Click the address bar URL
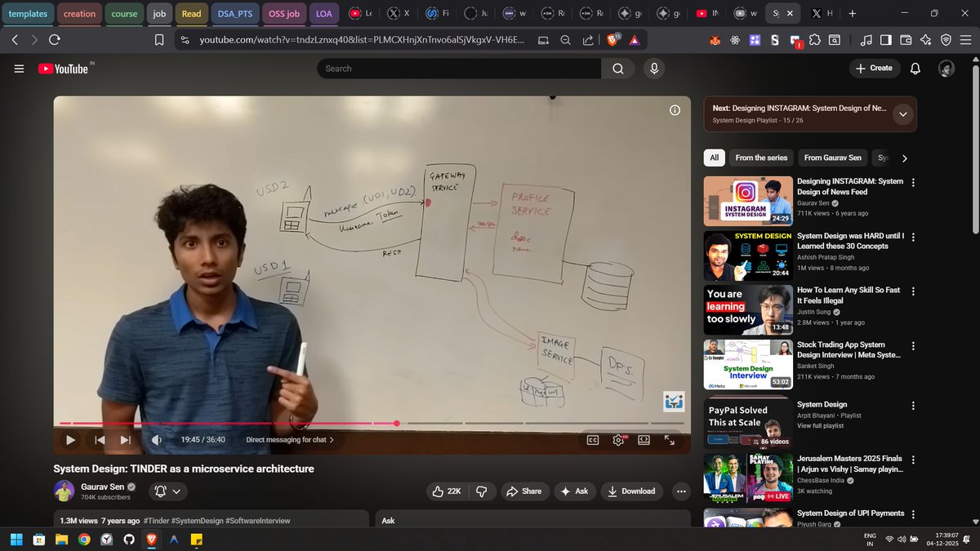 (361, 39)
